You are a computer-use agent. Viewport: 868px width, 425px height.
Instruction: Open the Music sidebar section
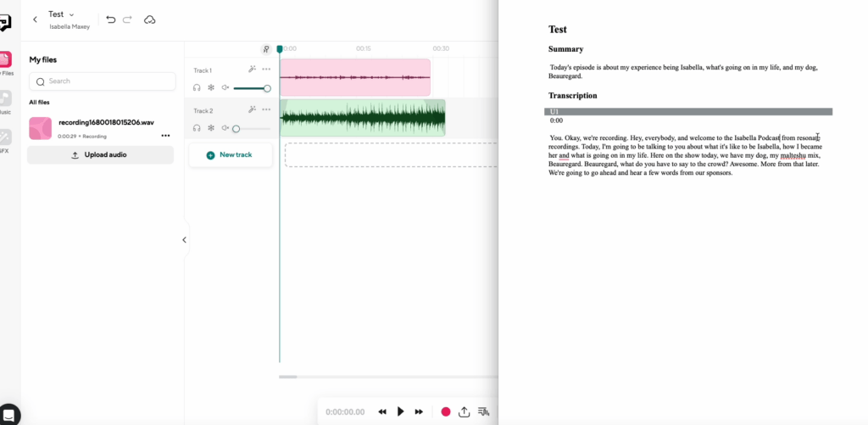tap(5, 103)
